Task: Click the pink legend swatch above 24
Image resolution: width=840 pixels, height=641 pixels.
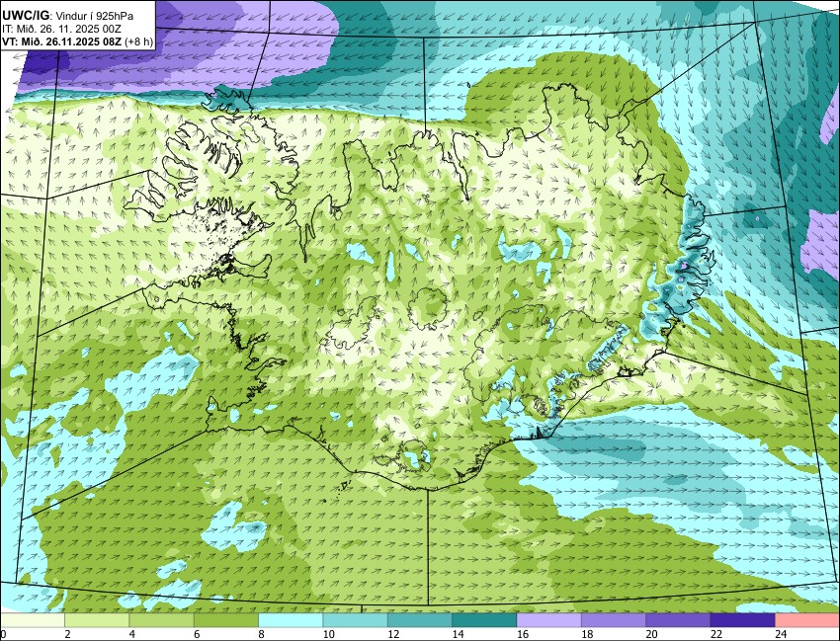Action: click(807, 620)
